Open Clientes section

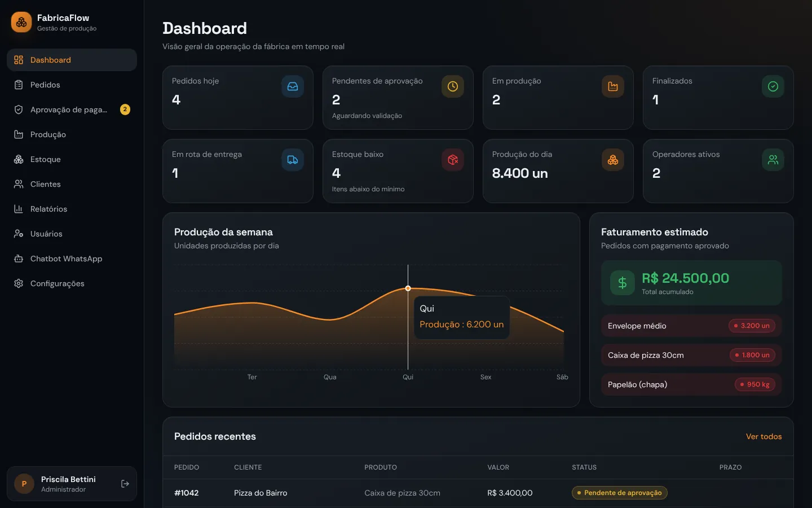(72, 184)
